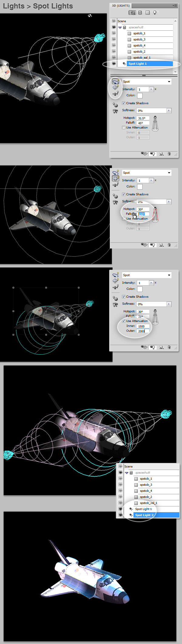The width and height of the screenshot is (182, 644).
Task: Hide Spot Light 2 using its eye icon
Action: pos(120,515)
